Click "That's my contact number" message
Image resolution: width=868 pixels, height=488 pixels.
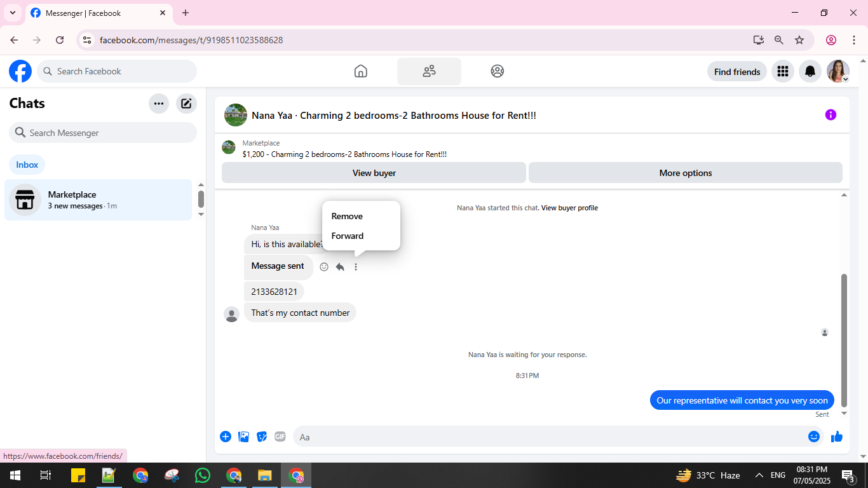pos(300,313)
